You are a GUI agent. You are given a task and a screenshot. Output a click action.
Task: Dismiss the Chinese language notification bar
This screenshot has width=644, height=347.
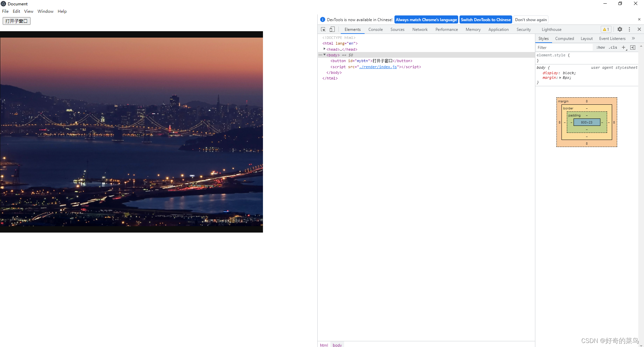pos(639,19)
